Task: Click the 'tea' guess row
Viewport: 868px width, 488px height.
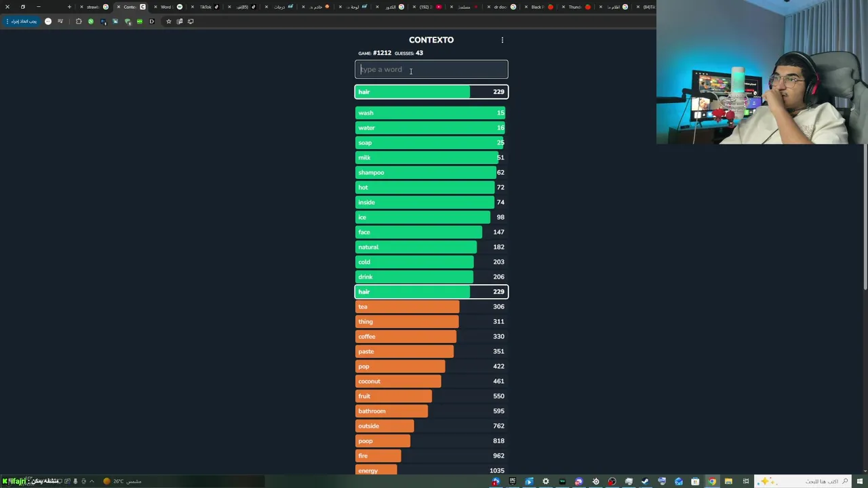Action: pos(431,306)
